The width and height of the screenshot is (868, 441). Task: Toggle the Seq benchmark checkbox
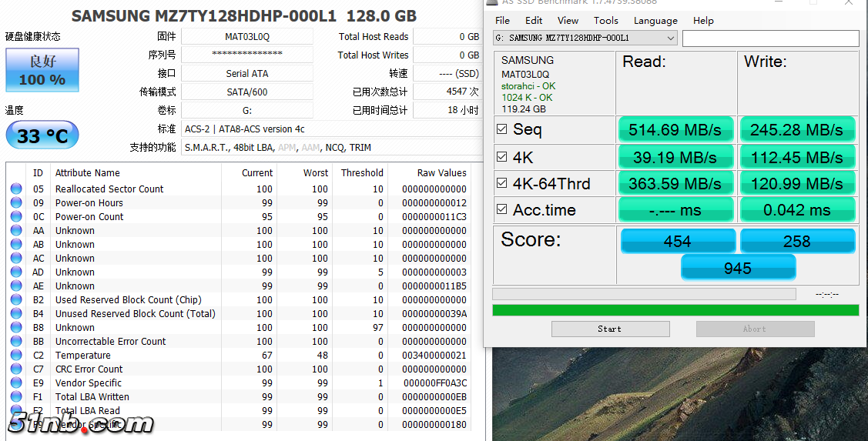pyautogui.click(x=501, y=129)
